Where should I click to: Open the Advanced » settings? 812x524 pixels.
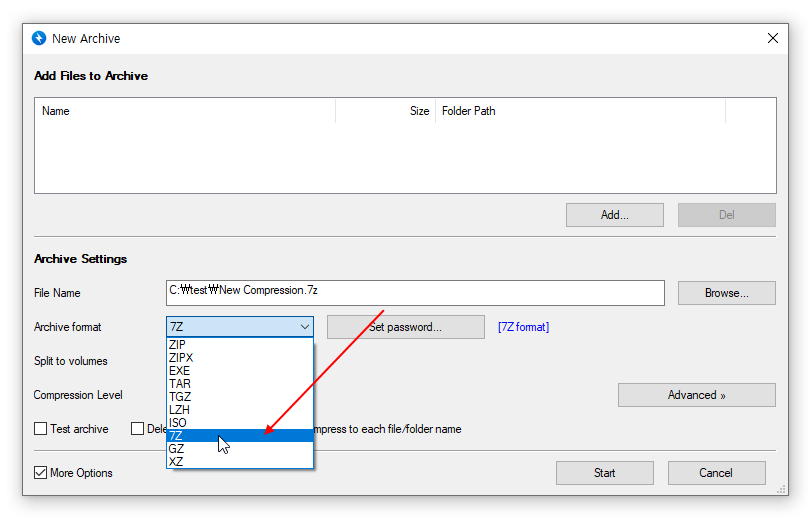[x=696, y=395]
